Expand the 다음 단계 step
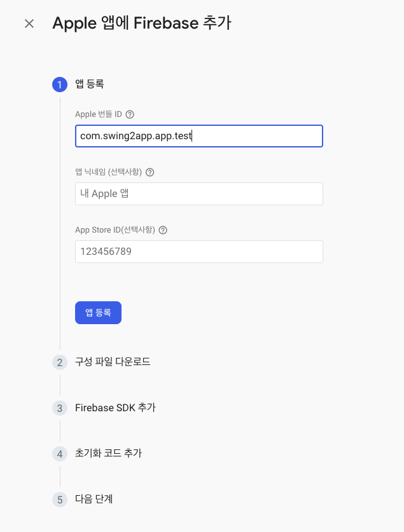The height and width of the screenshot is (532, 404). 94,499
